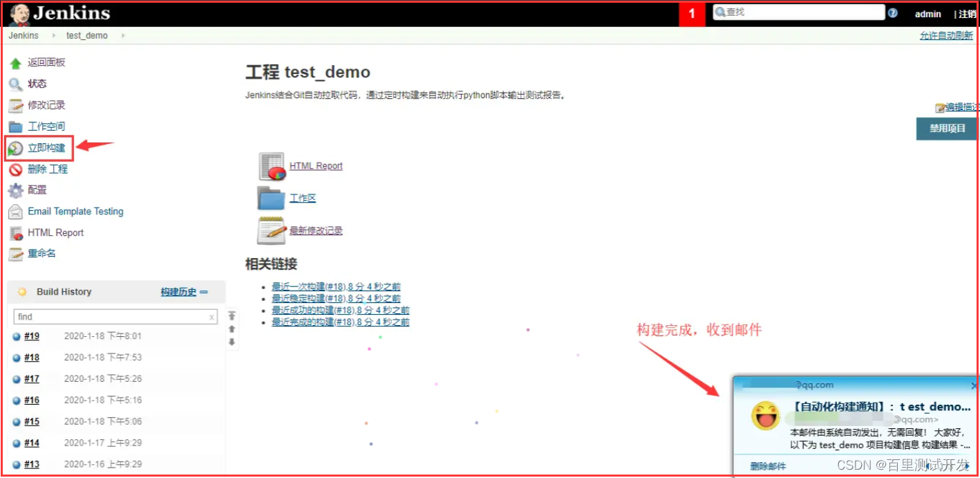This screenshot has width=980, height=478.
Task: Click the clock 立即构建 icon
Action: click(x=15, y=148)
